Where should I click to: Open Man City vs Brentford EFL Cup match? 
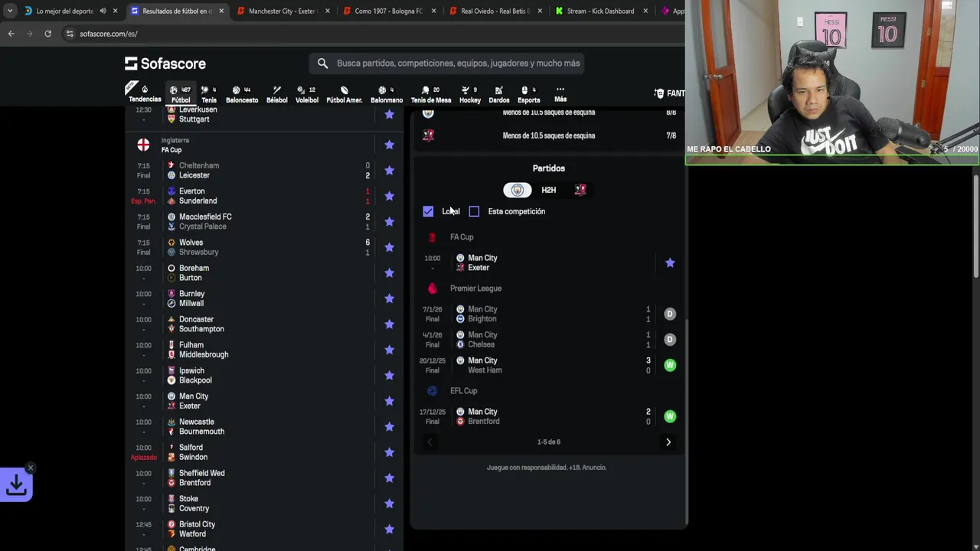pyautogui.click(x=548, y=416)
